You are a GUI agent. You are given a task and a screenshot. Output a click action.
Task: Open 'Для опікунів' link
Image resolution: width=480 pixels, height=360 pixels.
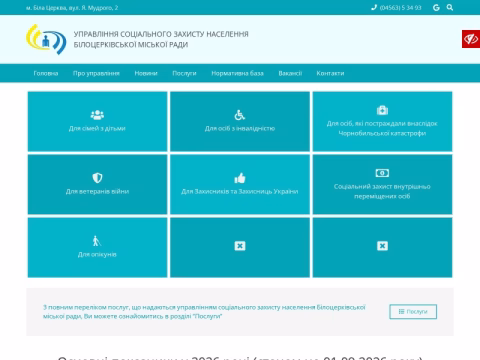[97, 254]
